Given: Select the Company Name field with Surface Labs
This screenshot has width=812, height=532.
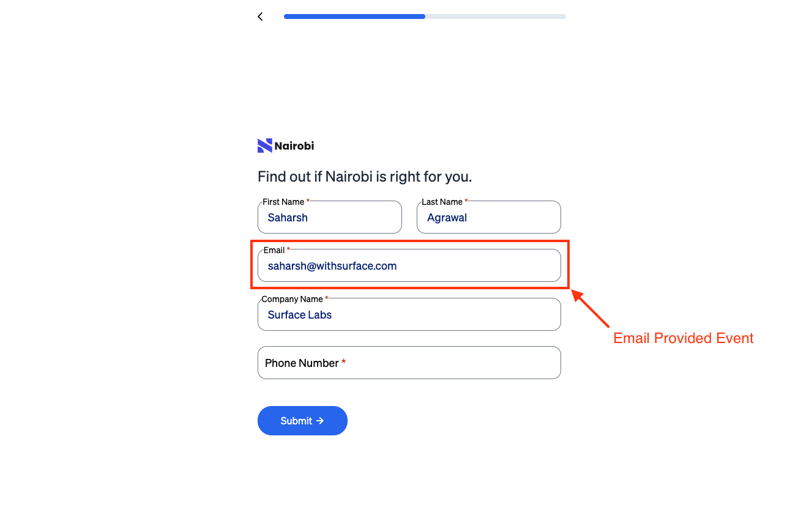Looking at the screenshot, I should point(409,314).
